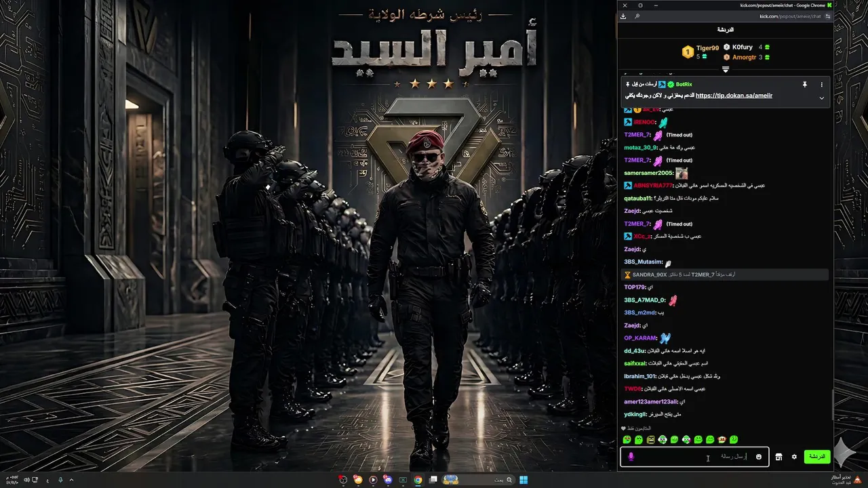Viewport: 868px width, 488px height.
Task: Select ibrahim_101 username in chat
Action: click(639, 376)
